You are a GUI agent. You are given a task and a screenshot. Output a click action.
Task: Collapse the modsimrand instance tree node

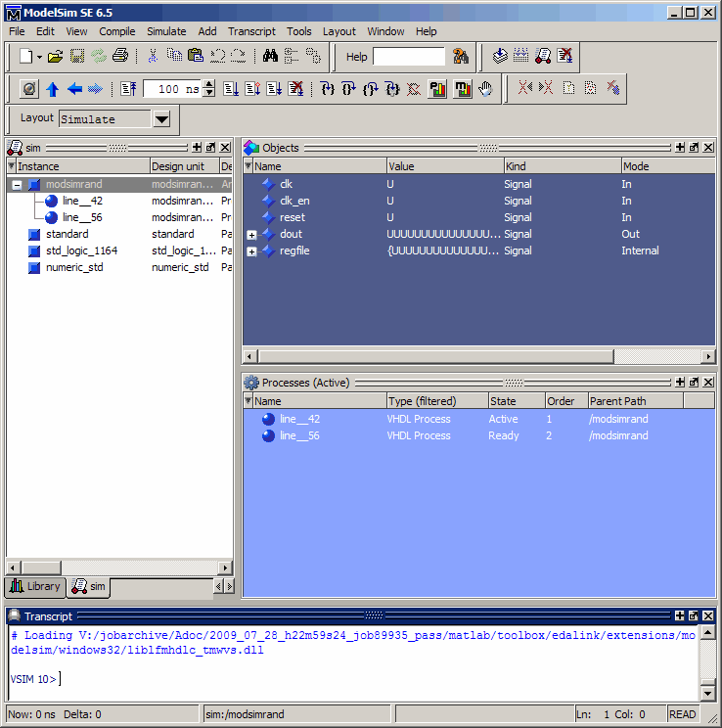(17, 185)
